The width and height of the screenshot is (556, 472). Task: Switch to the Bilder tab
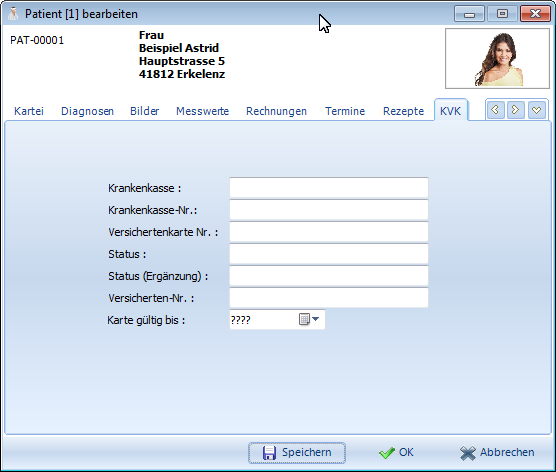pyautogui.click(x=144, y=111)
